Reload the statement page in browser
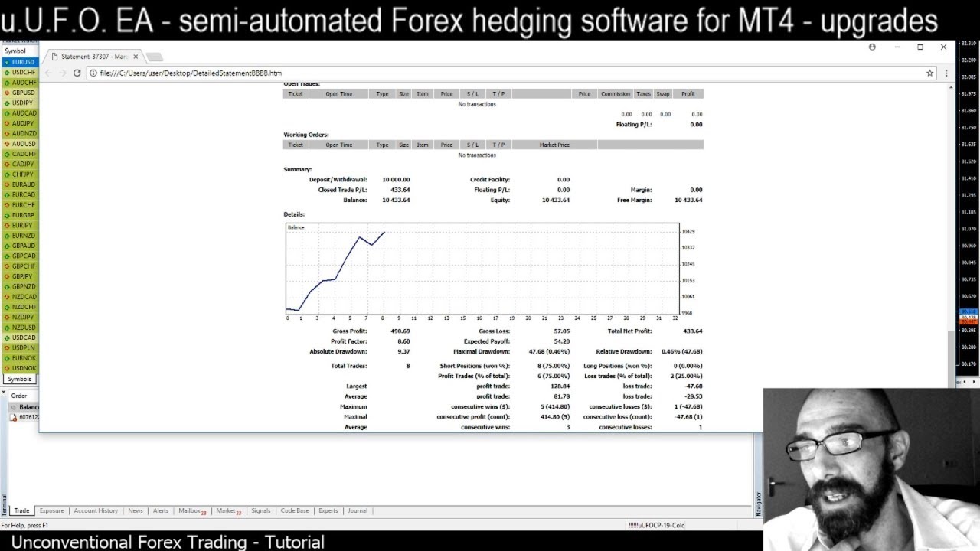980x551 pixels. click(x=77, y=73)
